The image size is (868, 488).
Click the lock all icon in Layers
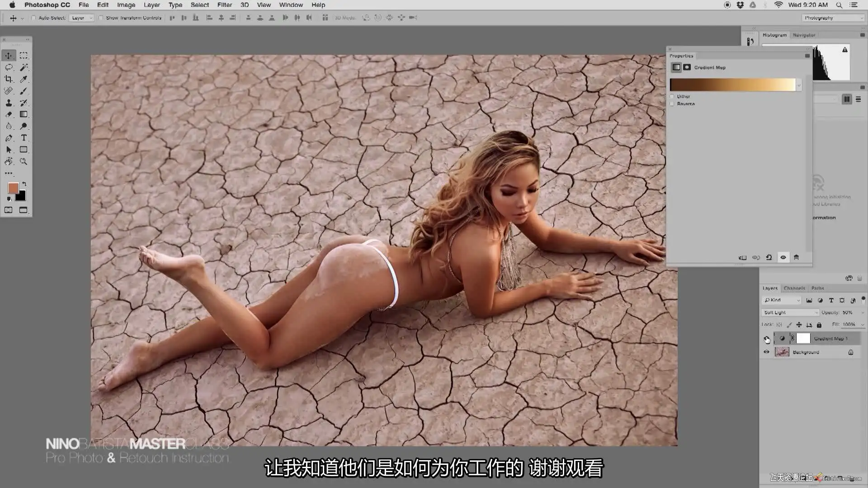819,325
